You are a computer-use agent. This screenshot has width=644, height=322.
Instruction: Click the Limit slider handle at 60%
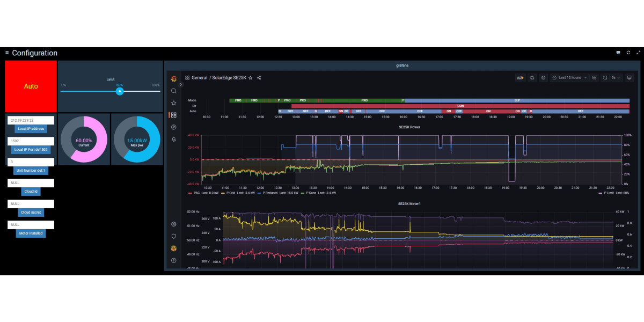click(120, 91)
